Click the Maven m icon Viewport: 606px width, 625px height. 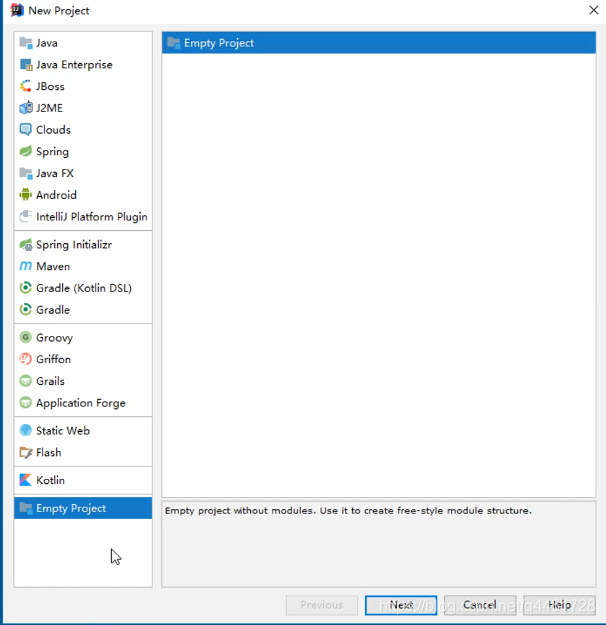tap(26, 266)
